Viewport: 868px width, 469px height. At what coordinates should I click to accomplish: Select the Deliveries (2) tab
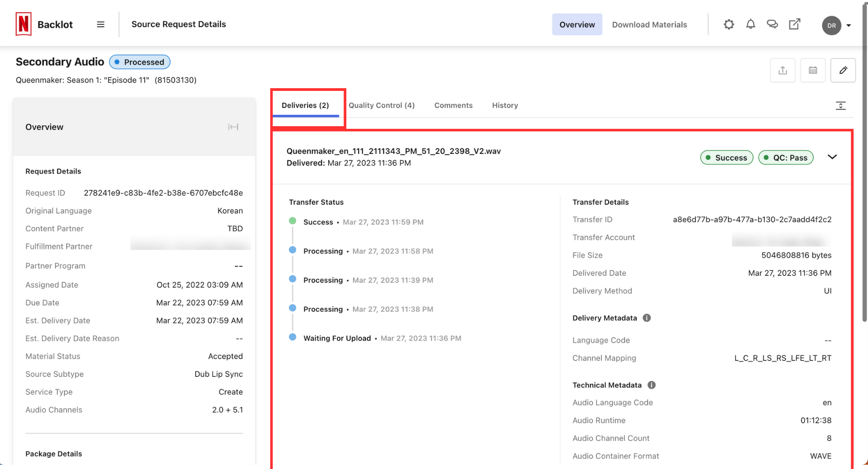pyautogui.click(x=306, y=105)
